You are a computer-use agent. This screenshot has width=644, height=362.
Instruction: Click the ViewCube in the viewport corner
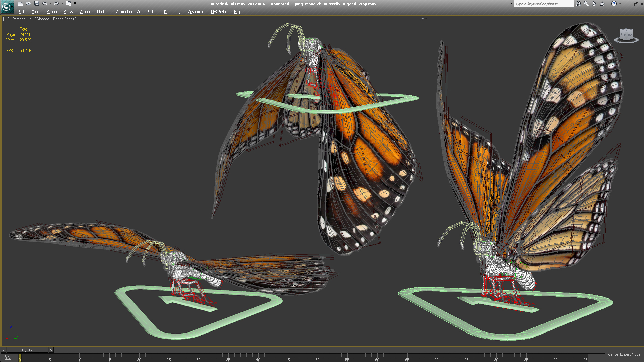[x=626, y=35]
